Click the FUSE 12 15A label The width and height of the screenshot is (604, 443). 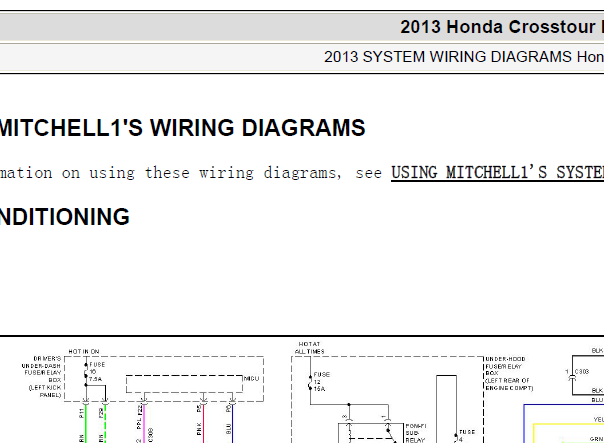coord(321,381)
